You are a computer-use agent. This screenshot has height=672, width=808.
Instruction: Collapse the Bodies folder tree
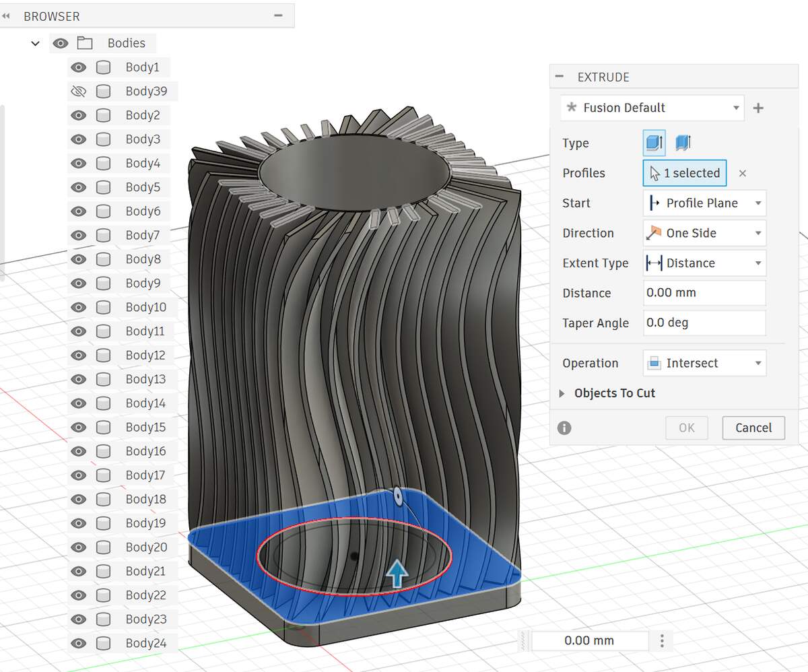[36, 44]
